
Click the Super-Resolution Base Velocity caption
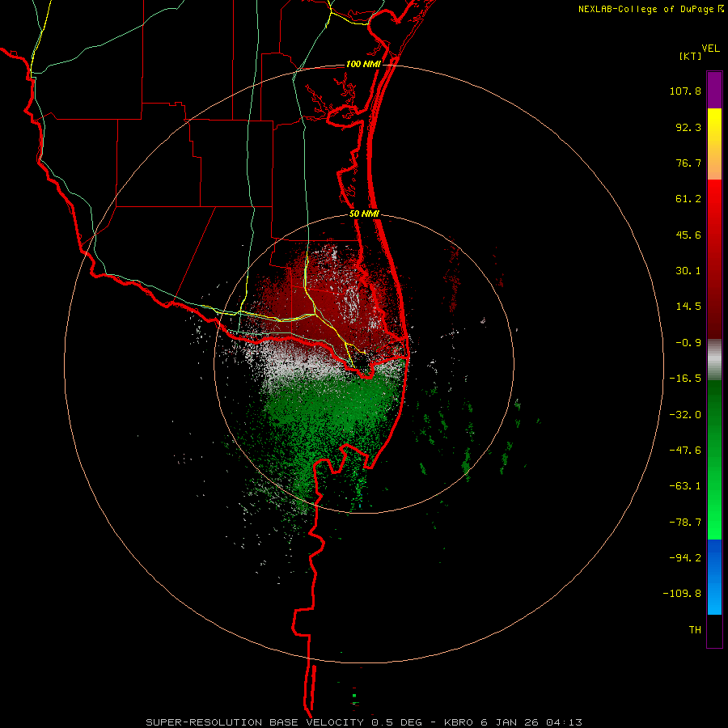(363, 722)
